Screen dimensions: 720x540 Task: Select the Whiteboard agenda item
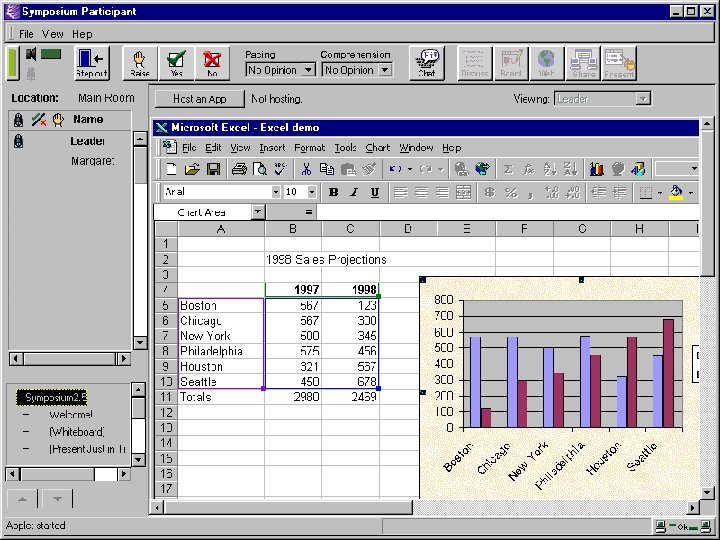tap(77, 432)
